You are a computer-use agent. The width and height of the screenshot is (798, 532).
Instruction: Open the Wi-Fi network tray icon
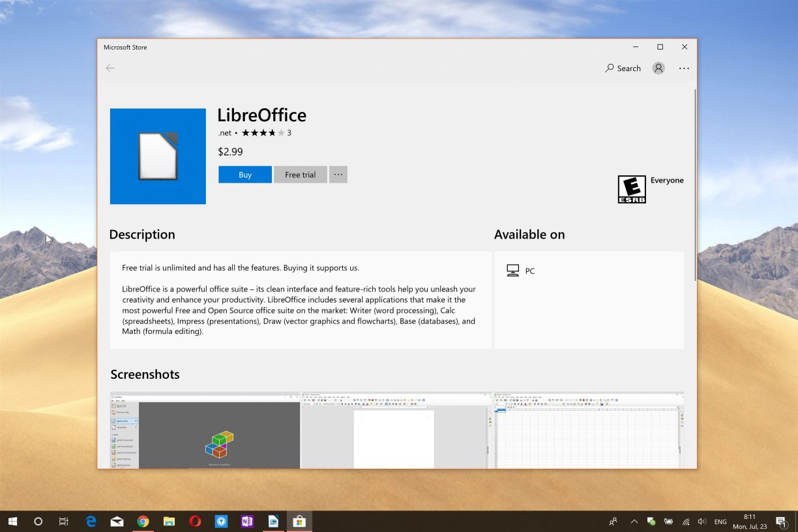(x=686, y=522)
